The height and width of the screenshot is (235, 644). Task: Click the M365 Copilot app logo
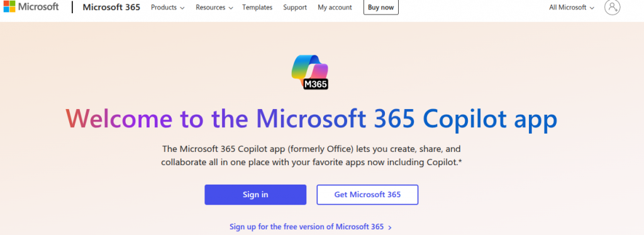(310, 72)
